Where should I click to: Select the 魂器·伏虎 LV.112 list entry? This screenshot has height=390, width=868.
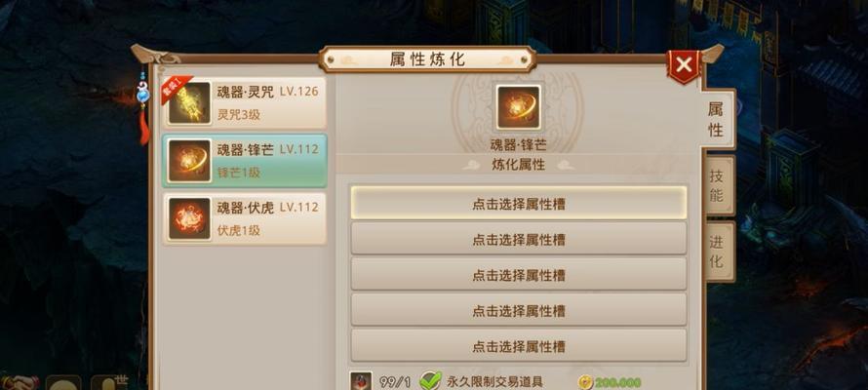tap(245, 218)
